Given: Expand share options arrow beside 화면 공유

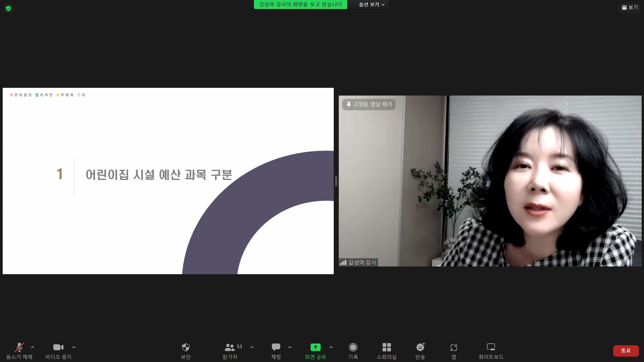Looking at the screenshot, I should [x=331, y=347].
